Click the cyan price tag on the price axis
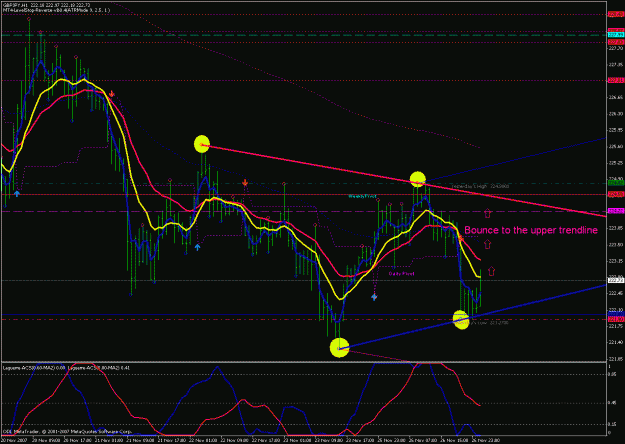The image size is (625, 444). tap(615, 35)
